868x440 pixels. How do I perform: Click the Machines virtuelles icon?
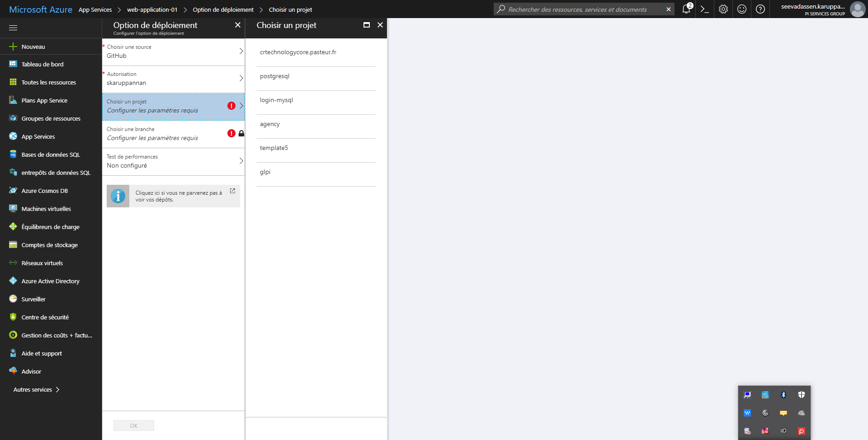click(13, 208)
